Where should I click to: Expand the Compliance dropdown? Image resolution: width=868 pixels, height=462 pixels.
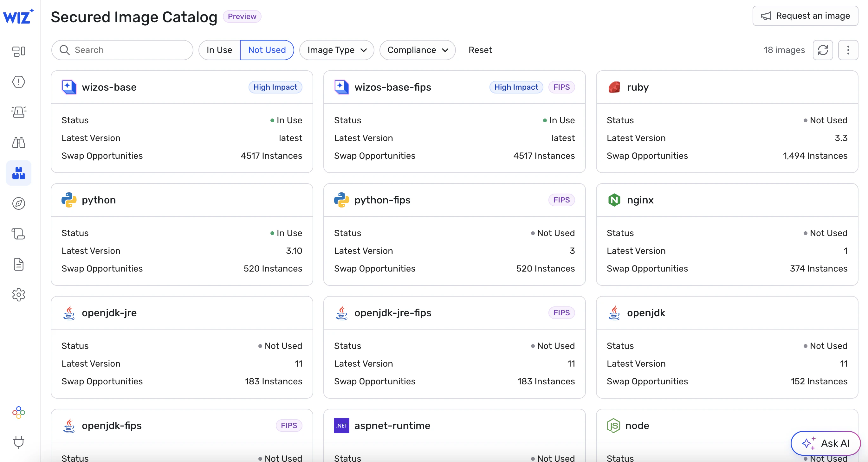pyautogui.click(x=418, y=50)
